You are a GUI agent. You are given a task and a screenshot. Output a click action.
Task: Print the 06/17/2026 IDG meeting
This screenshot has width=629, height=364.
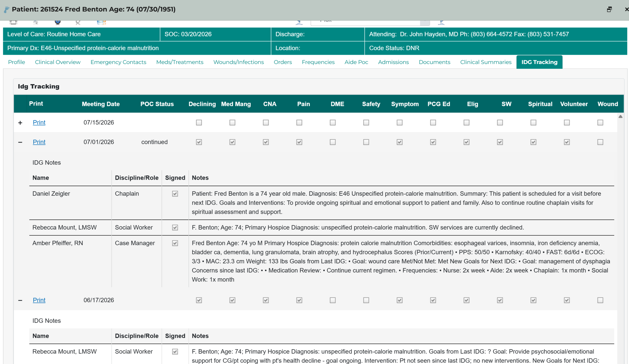coord(39,300)
